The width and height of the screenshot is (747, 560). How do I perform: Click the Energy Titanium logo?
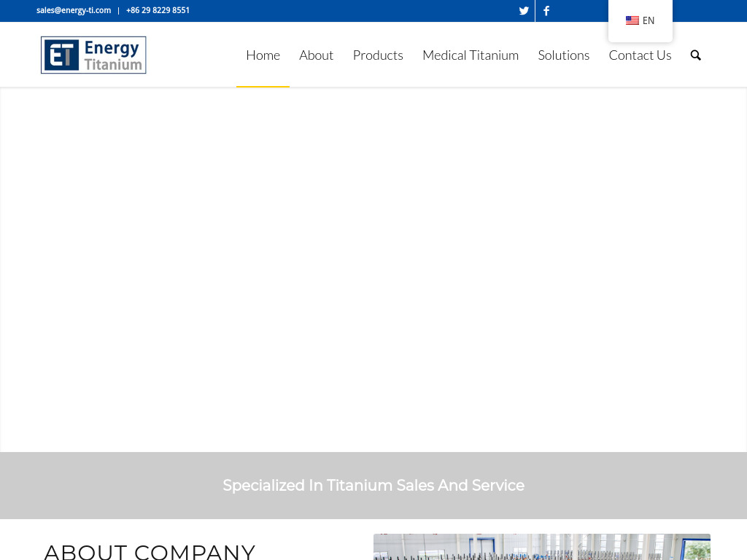pos(93,55)
